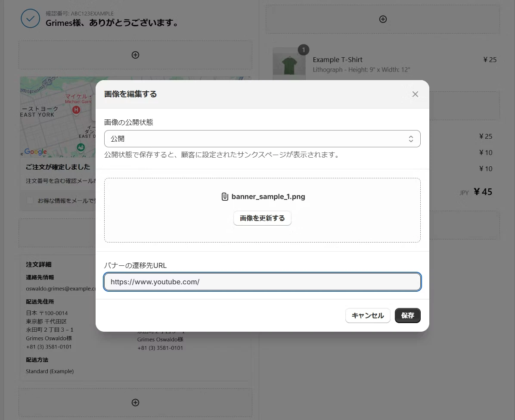
Task: Click the red H hospital marker on map
Action: 76,110
